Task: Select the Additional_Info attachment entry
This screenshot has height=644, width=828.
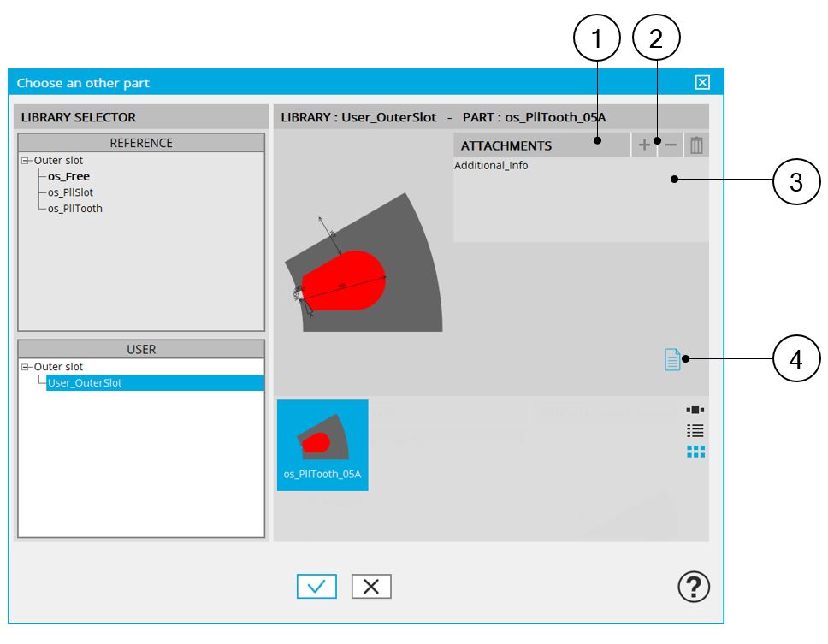Action: 491,166
